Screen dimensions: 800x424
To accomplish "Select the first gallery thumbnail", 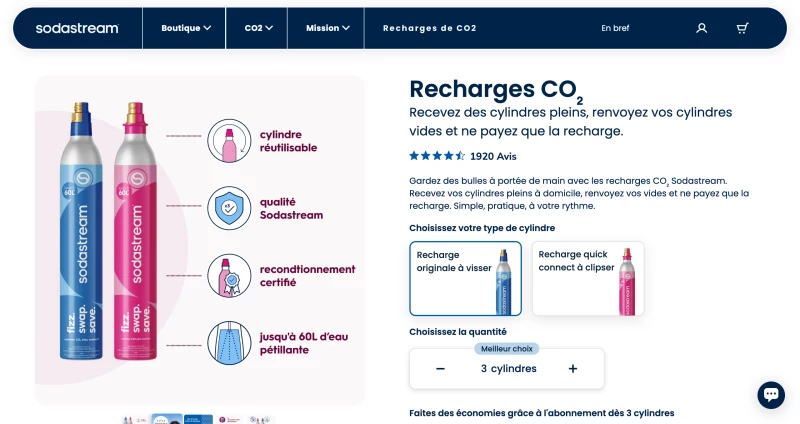I will point(134,419).
